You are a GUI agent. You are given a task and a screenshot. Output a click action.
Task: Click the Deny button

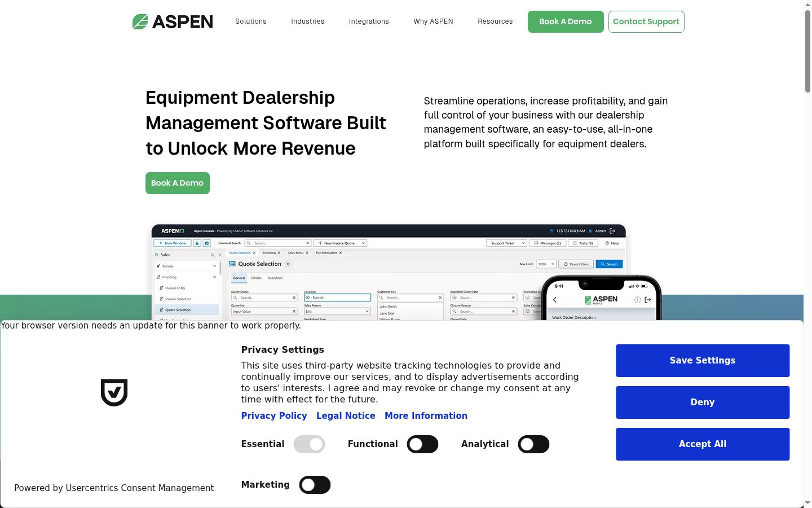tap(703, 402)
